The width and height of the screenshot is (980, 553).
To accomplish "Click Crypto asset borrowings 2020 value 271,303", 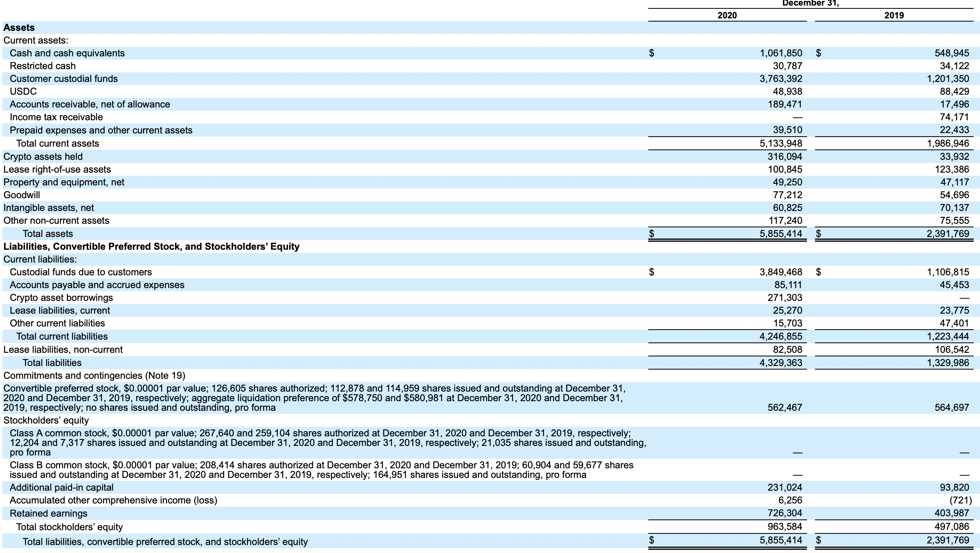I will tap(785, 298).
